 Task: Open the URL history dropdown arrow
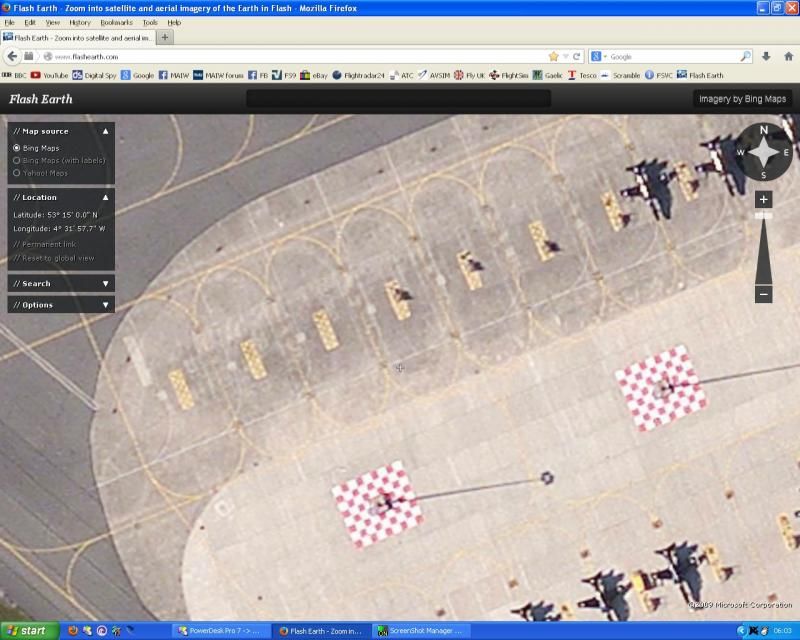pyautogui.click(x=565, y=57)
